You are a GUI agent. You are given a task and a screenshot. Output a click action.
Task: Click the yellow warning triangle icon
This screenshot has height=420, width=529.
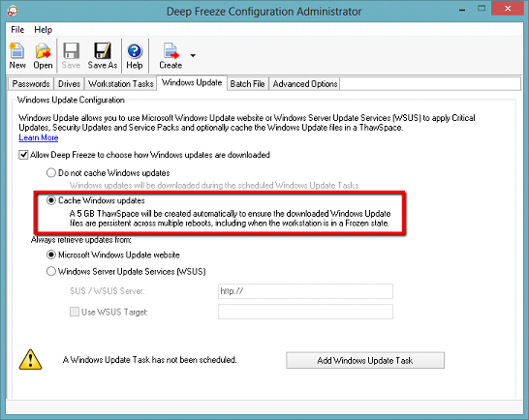[x=30, y=360]
